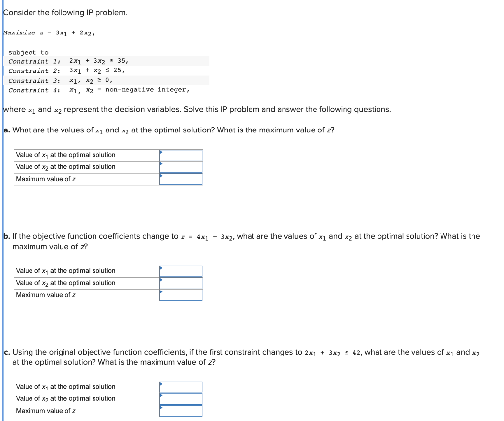Click the blue triangle marker on part a's Maximum value of z box

point(161,175)
